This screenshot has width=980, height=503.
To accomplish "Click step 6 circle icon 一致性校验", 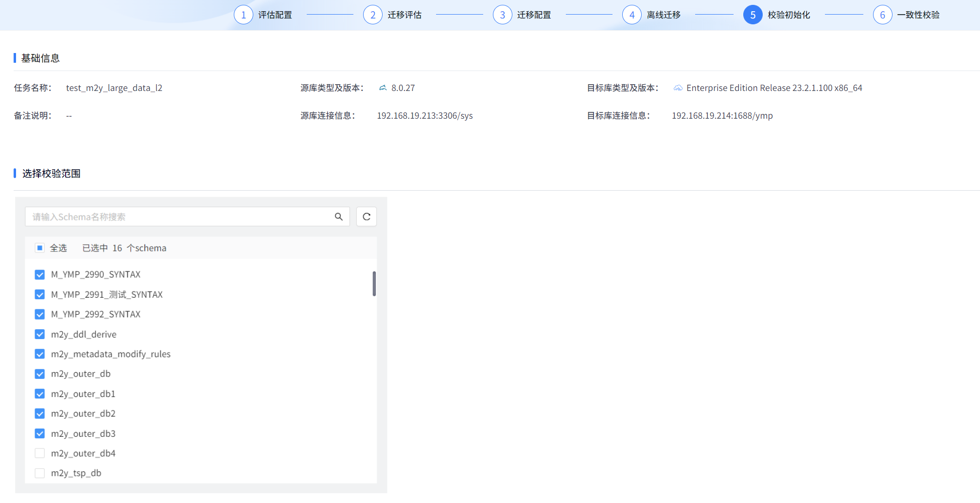I will point(883,15).
